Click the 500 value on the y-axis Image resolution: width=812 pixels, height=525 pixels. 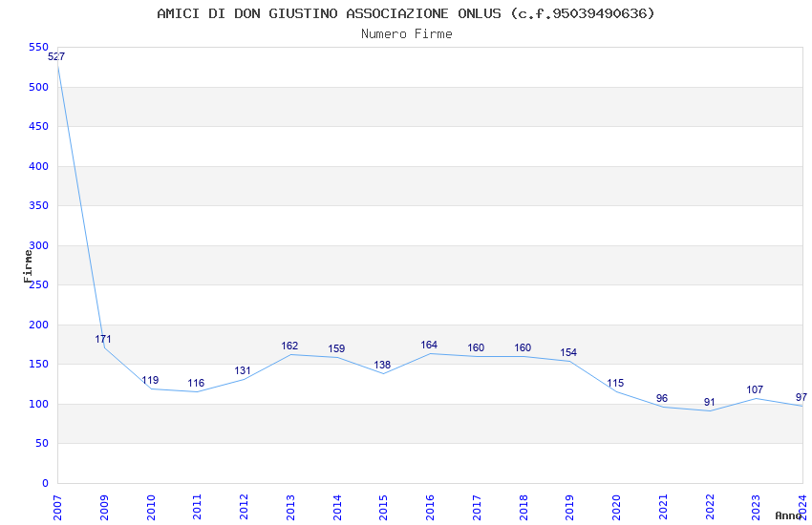pos(39,87)
